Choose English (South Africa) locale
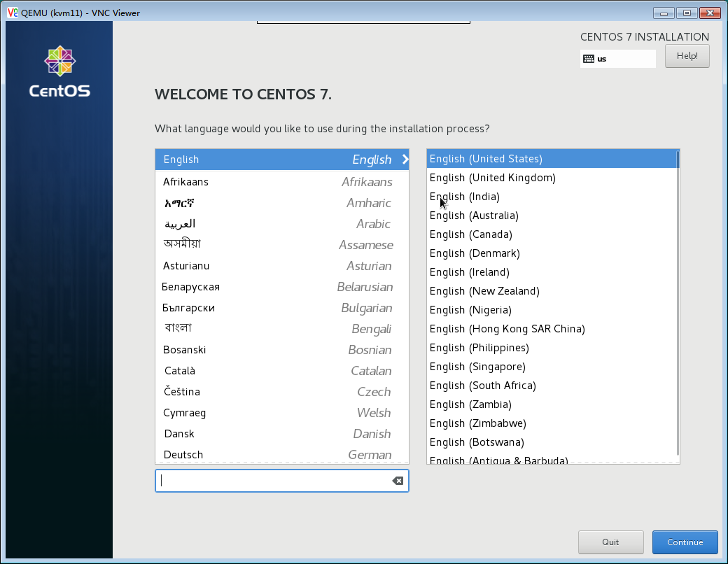This screenshot has height=564, width=728. pos(552,386)
